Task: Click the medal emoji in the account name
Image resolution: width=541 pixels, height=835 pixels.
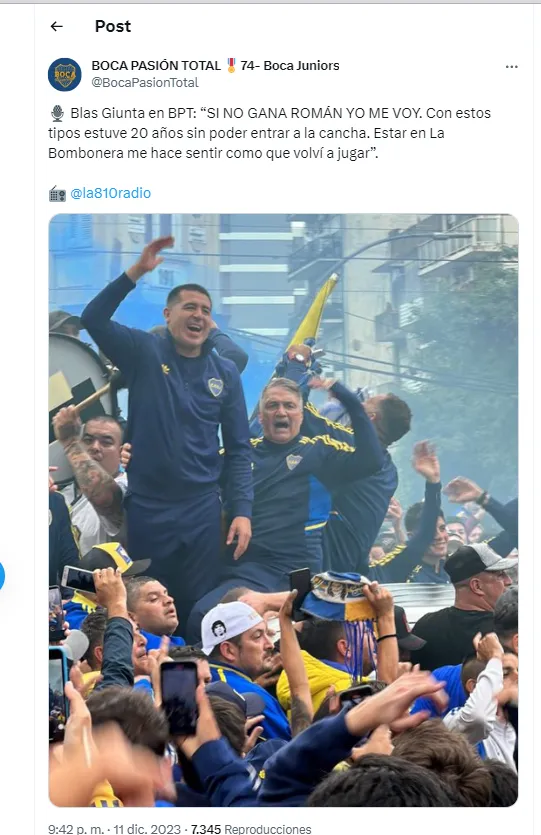Action: click(231, 66)
